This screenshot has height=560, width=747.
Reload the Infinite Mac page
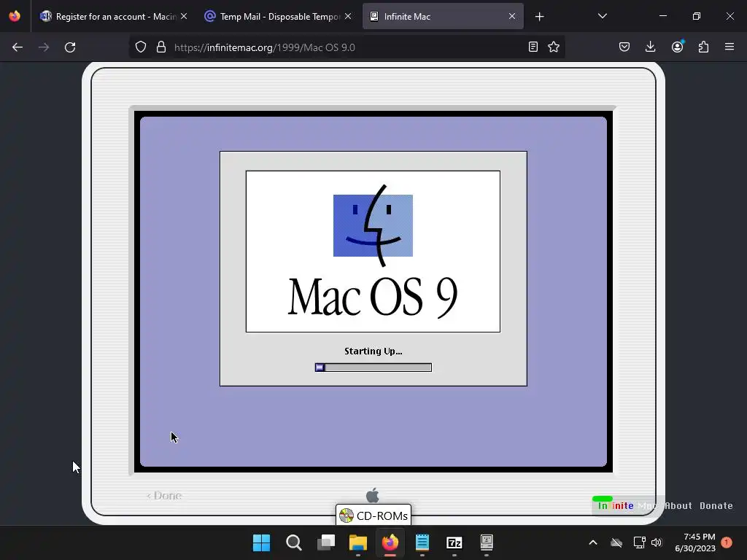70,47
